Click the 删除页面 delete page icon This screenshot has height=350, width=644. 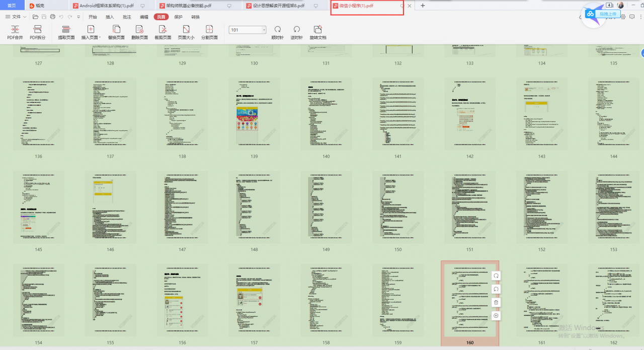[x=139, y=30]
